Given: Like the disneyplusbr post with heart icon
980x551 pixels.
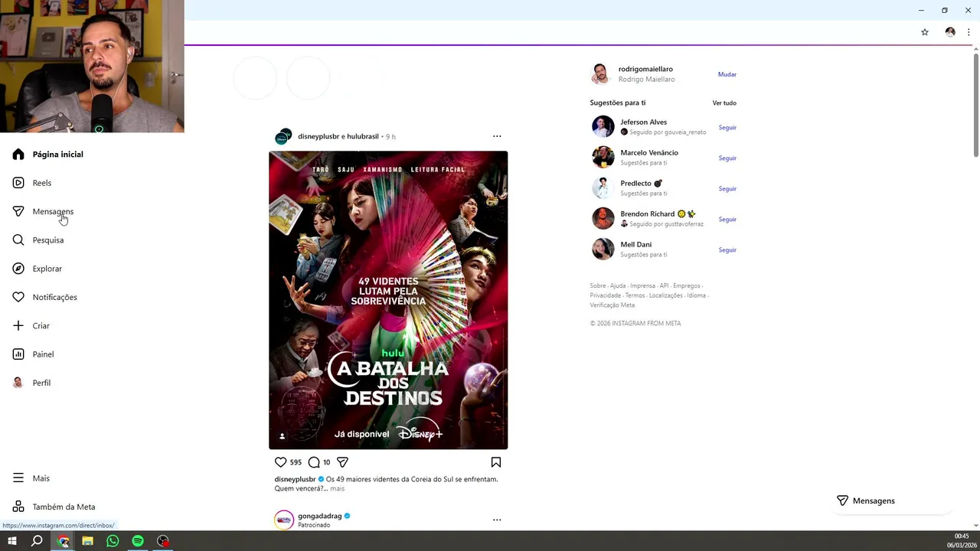Looking at the screenshot, I should click(281, 462).
